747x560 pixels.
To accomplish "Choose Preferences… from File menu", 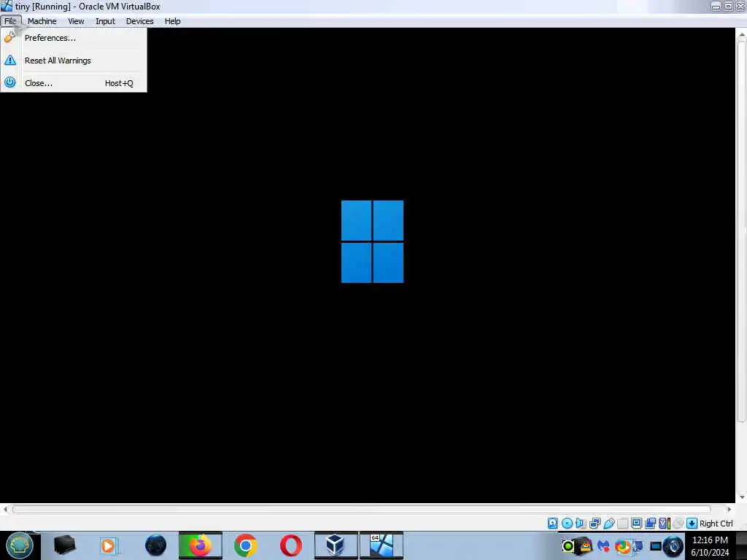I will (74, 38).
